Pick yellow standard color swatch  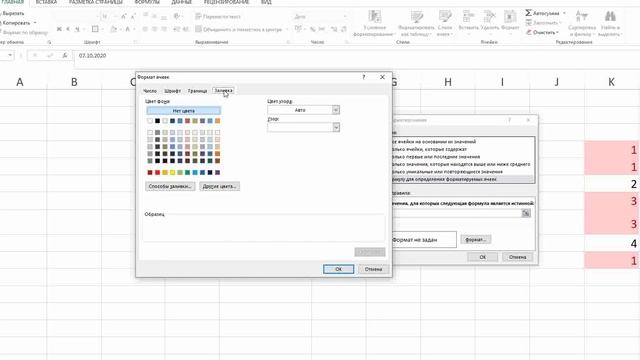[173, 173]
